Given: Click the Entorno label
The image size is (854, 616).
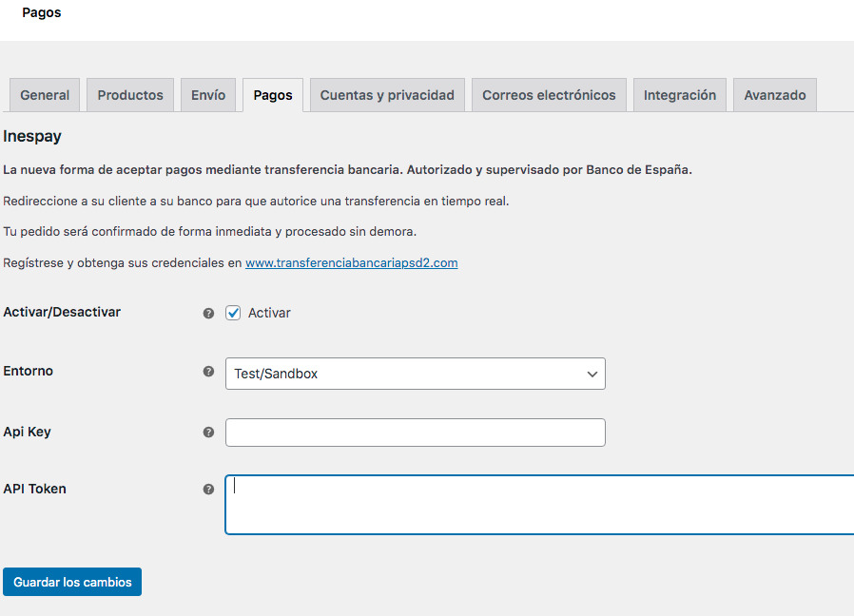Looking at the screenshot, I should click(28, 371).
